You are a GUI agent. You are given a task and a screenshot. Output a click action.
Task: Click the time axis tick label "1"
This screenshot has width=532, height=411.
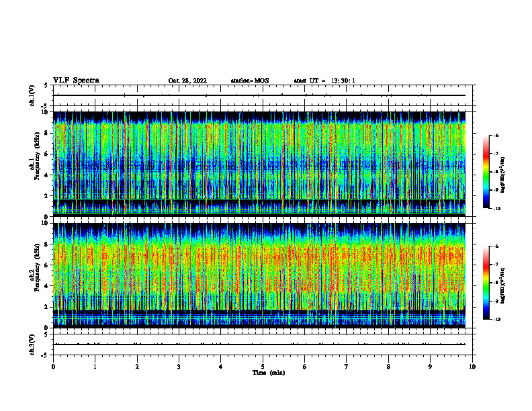[95, 367]
